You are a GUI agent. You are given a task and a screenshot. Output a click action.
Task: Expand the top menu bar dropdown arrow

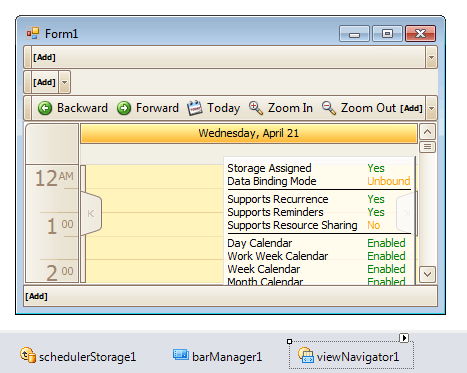[x=431, y=57]
